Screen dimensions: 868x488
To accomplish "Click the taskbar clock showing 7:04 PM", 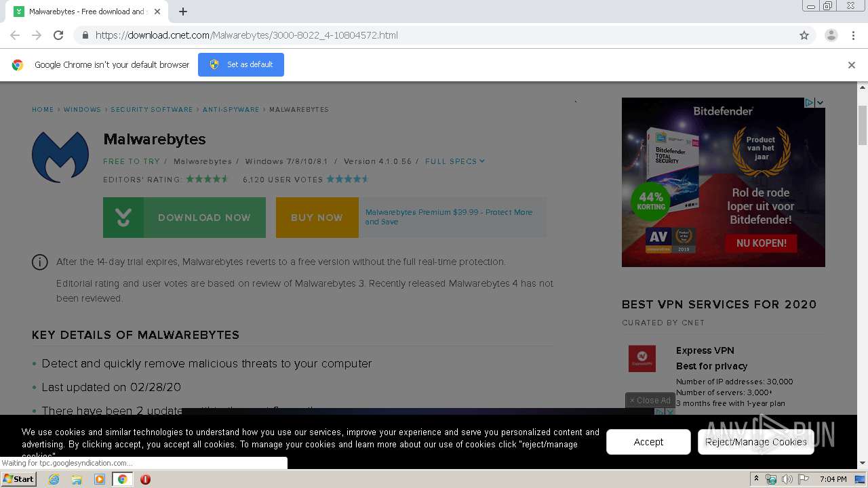I will coord(833,479).
